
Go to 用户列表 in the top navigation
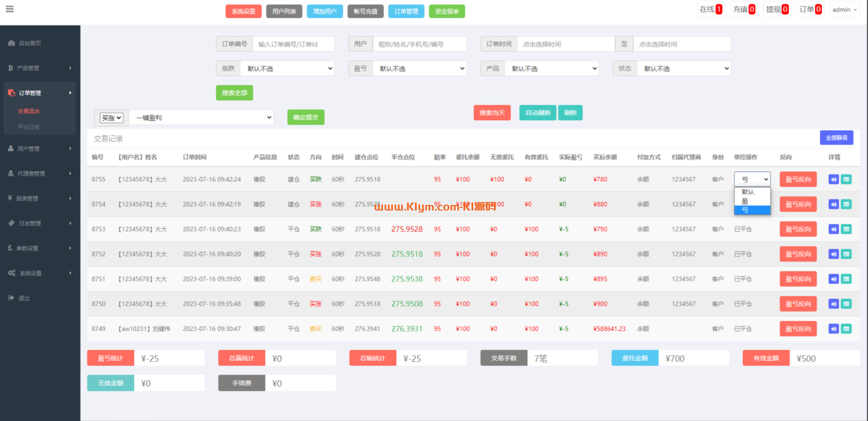(x=284, y=11)
